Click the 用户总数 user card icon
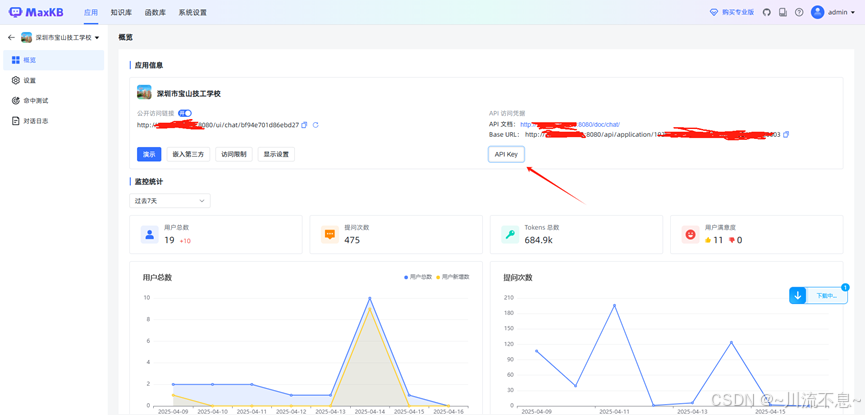Viewport: 865px width, 415px height. click(x=149, y=235)
